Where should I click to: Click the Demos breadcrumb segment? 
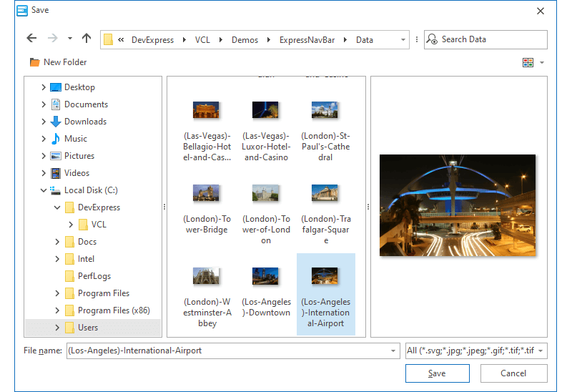[245, 40]
